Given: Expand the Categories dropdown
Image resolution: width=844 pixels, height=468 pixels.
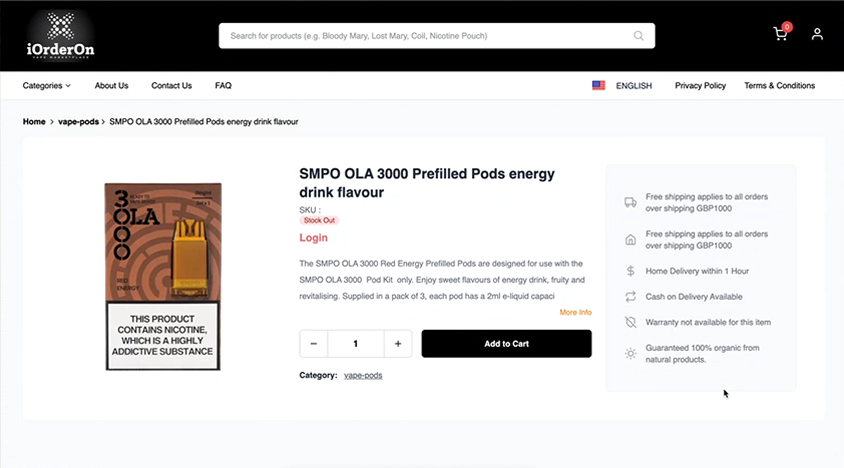Looking at the screenshot, I should 46,86.
